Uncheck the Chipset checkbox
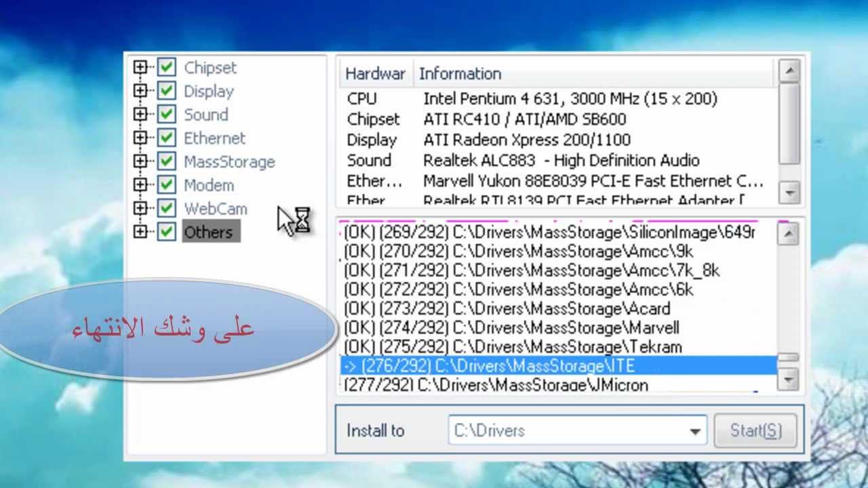868x488 pixels. [166, 68]
